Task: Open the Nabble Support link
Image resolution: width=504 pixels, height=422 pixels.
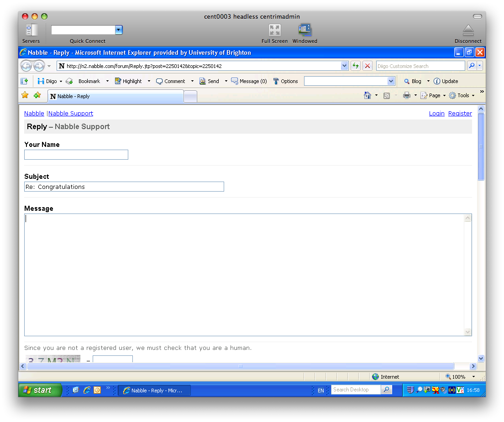Action: coord(71,113)
